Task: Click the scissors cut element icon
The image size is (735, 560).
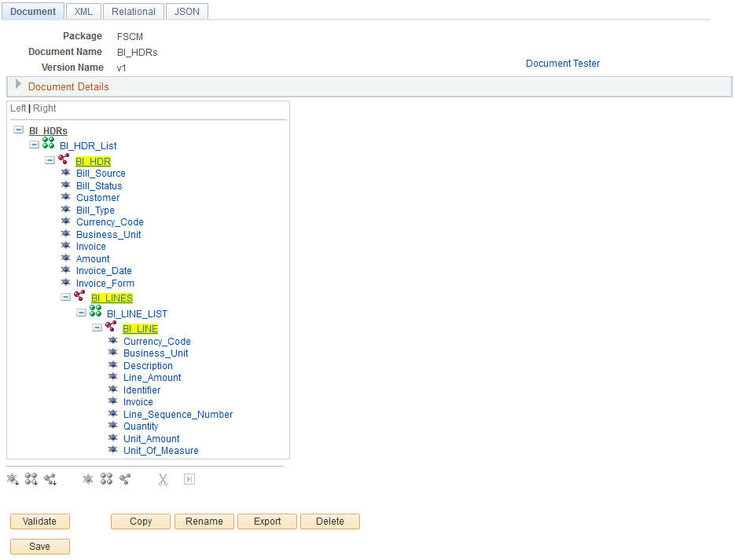Action: coord(163,478)
